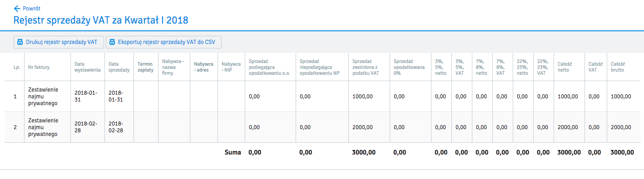Click the Termin zapłaty column header
This screenshot has height=179, width=644.
(145, 67)
